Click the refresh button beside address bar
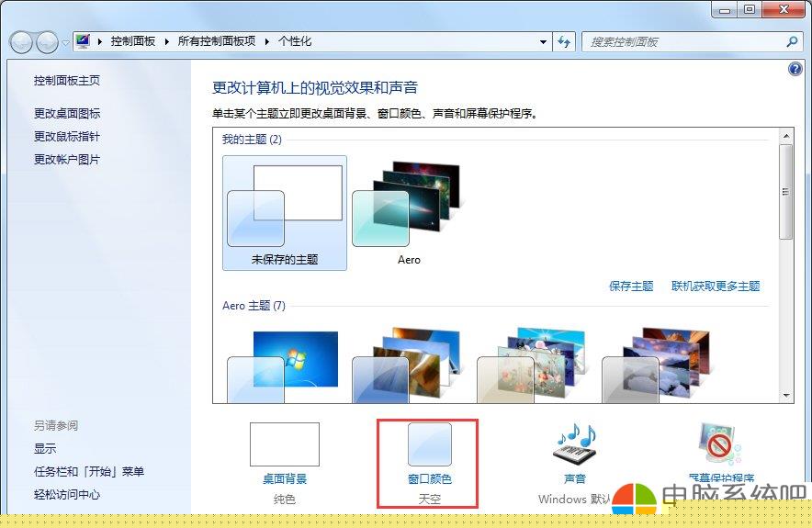 [563, 42]
